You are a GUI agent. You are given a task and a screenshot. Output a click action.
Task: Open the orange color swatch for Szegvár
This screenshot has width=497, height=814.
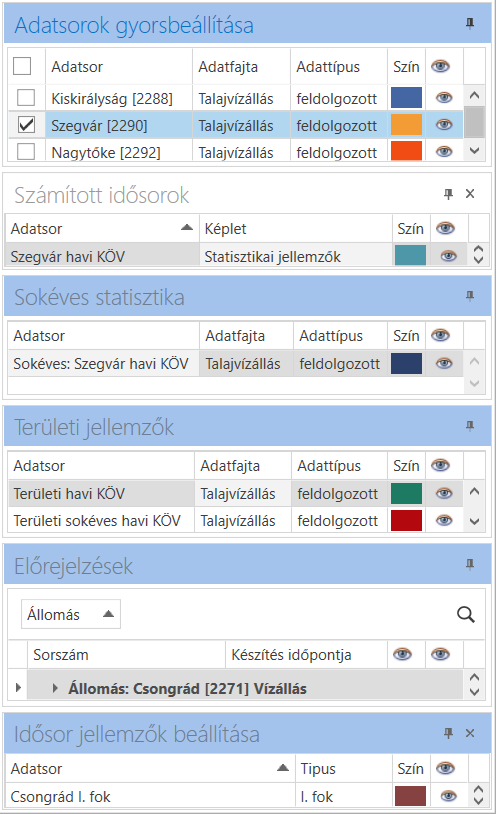(x=406, y=125)
